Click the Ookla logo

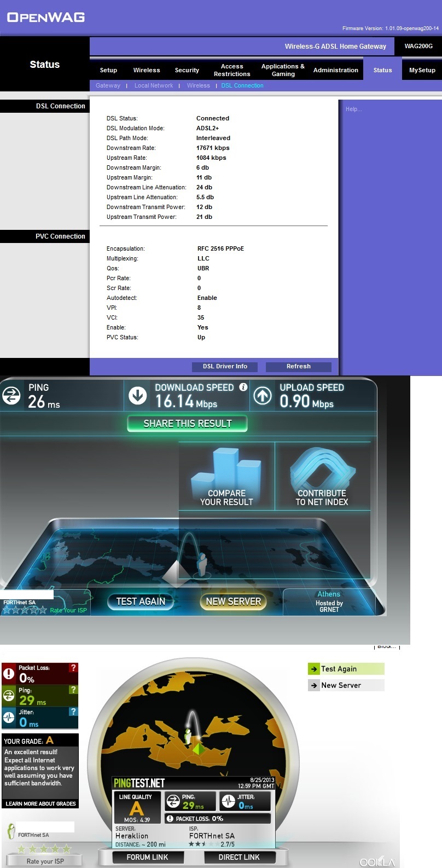[x=377, y=862]
